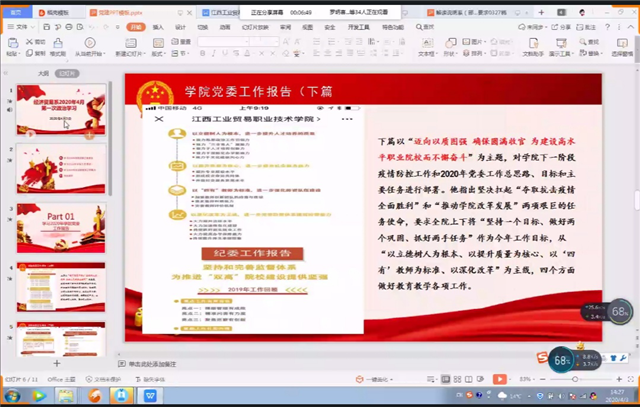Open the 幻灯片放映 (Slide Show) ribbon tab
The image size is (640, 407).
pos(251,28)
